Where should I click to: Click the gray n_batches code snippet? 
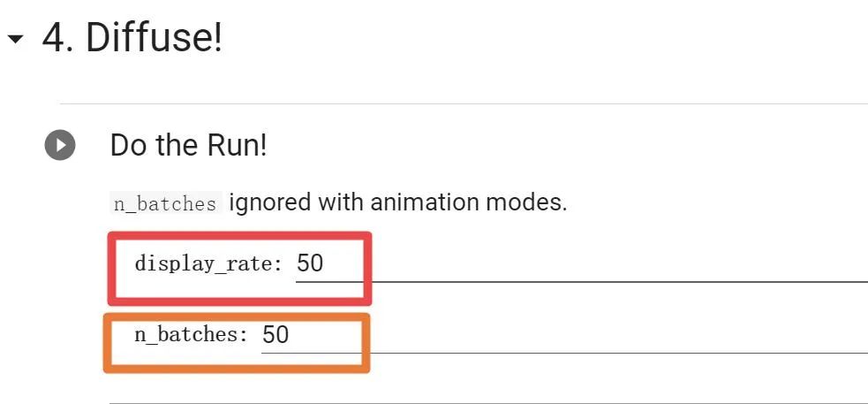(x=165, y=203)
